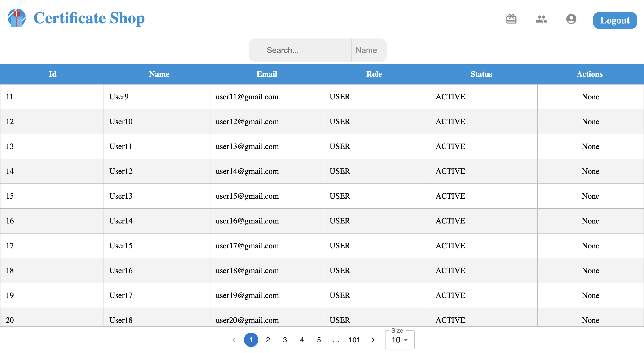
Task: Click in the Search input field
Action: [300, 50]
